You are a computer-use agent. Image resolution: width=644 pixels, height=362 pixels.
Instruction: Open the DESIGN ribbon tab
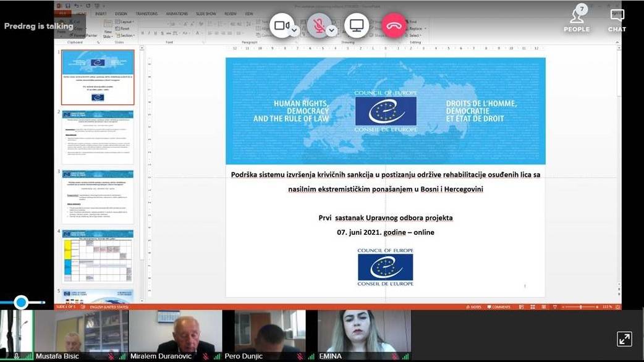pyautogui.click(x=121, y=14)
